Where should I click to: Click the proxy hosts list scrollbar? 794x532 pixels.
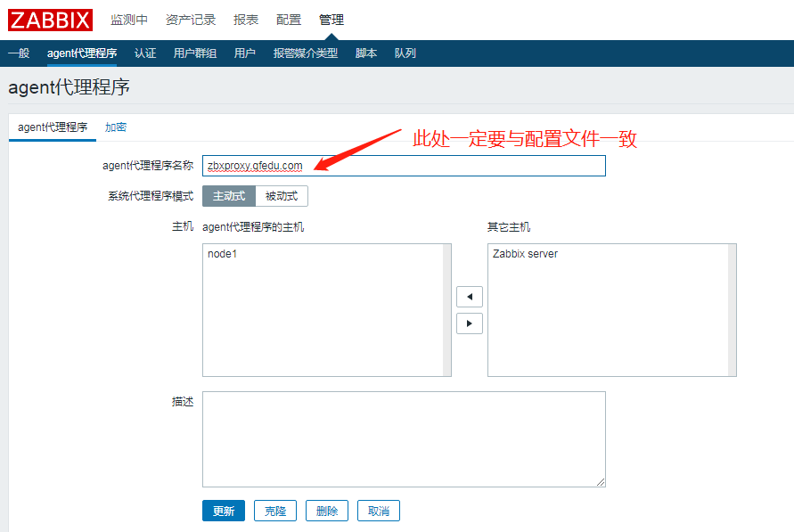click(x=446, y=310)
